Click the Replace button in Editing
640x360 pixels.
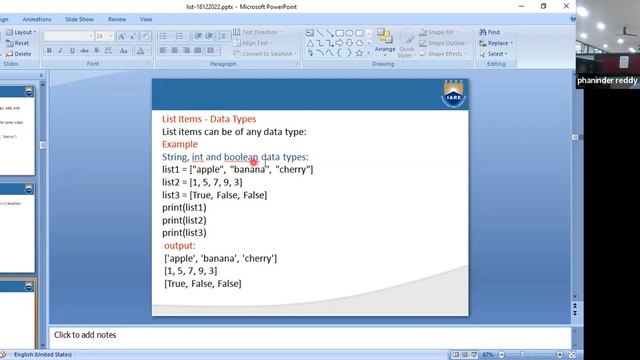(x=496, y=43)
